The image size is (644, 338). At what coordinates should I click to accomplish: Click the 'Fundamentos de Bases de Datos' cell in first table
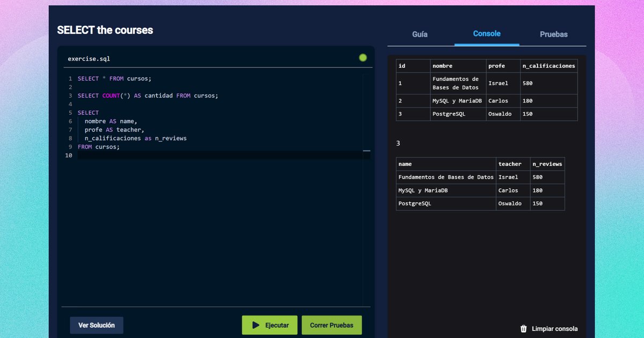pos(458,83)
